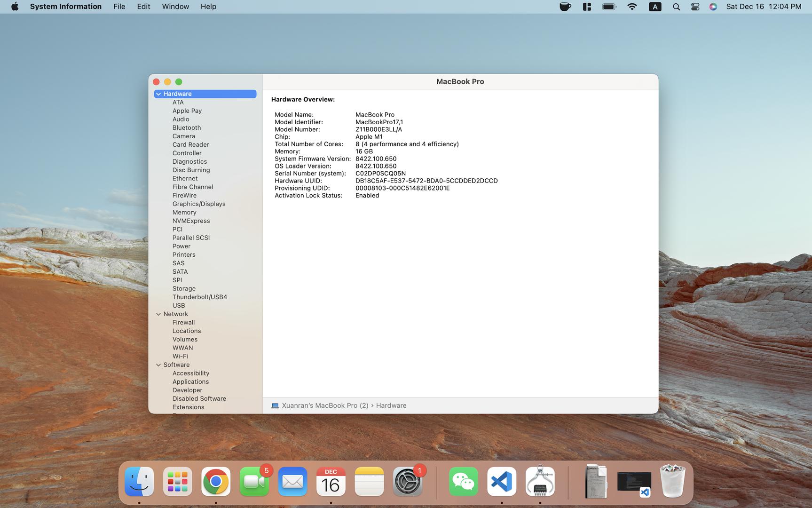Click Hardware in the path bar
The height and width of the screenshot is (508, 812).
pyautogui.click(x=391, y=405)
